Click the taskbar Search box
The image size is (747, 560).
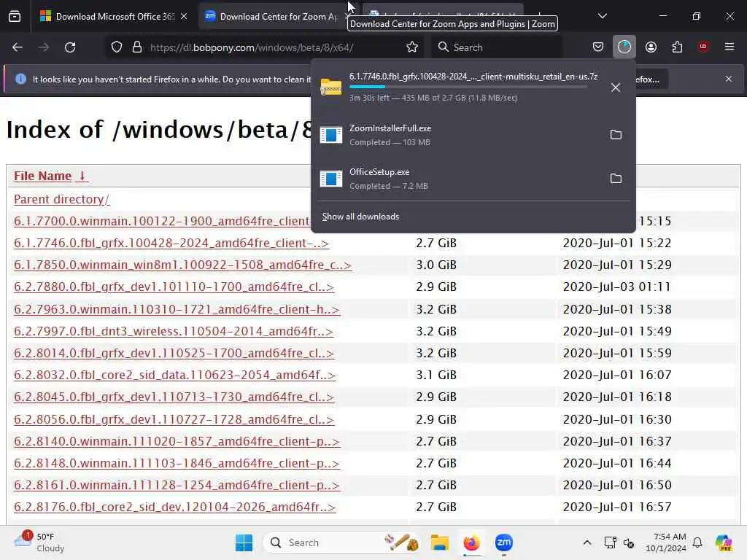click(341, 542)
